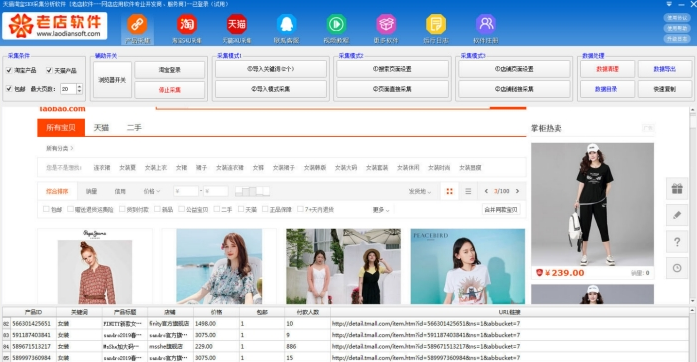Check the 公益宝贝 filter
This screenshot has width=697, height=362.
181,209
